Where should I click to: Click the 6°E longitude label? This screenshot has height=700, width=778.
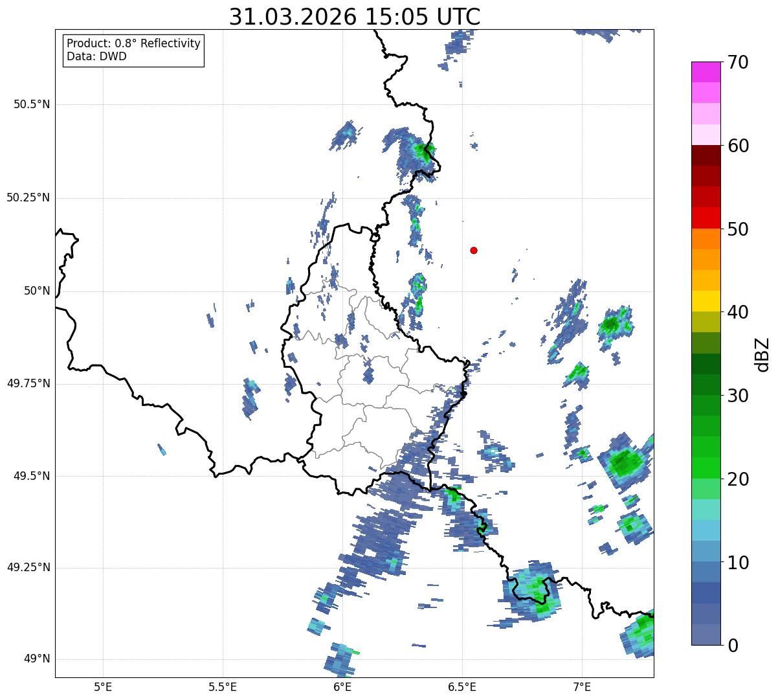342,687
